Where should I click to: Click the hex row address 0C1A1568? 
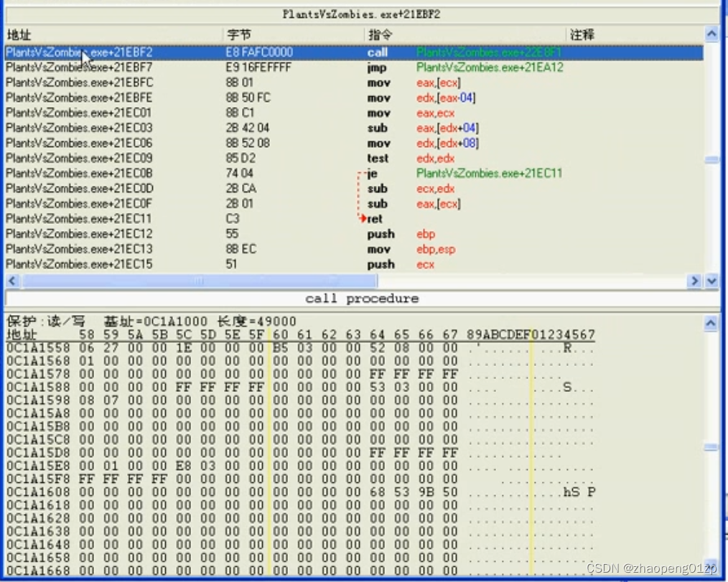(38, 361)
